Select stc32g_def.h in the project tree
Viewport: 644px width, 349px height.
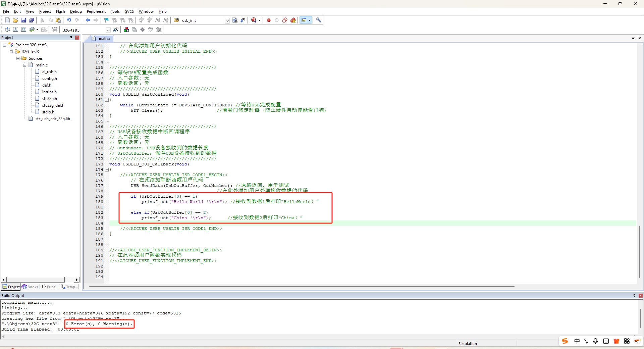click(x=53, y=105)
